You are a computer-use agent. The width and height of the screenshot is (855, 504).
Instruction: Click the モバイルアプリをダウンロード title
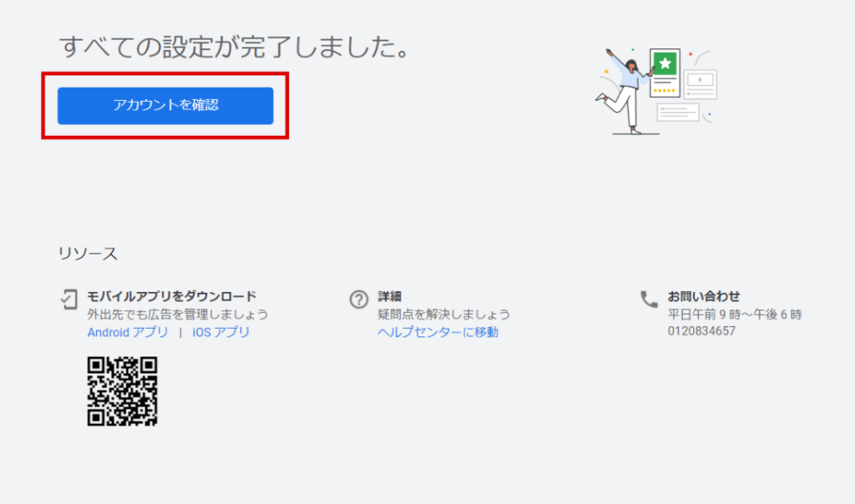point(171,296)
